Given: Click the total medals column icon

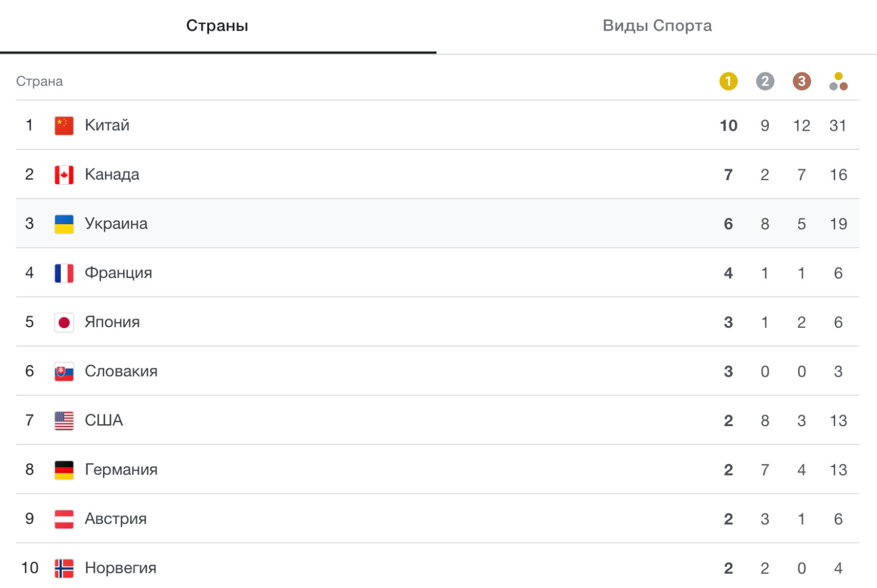Looking at the screenshot, I should [838, 81].
